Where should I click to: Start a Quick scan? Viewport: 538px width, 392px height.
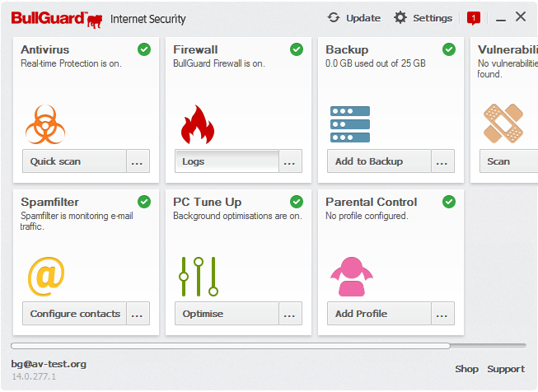coord(74,161)
